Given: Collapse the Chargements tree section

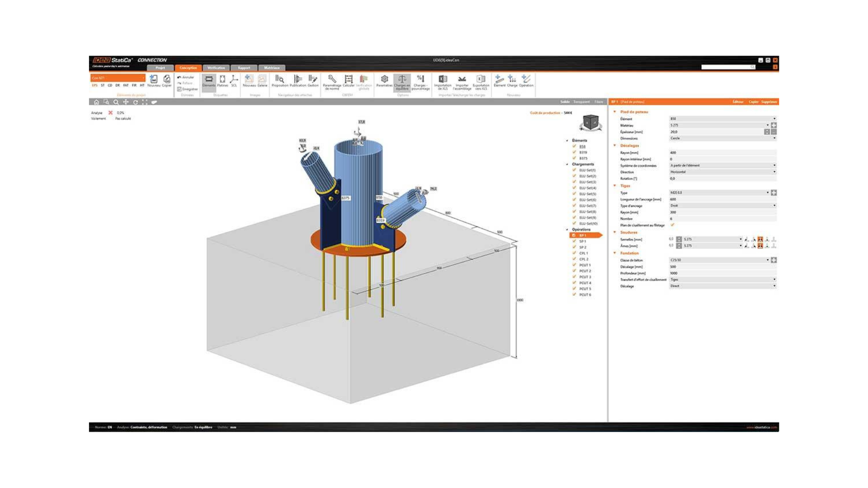Looking at the screenshot, I should click(567, 164).
